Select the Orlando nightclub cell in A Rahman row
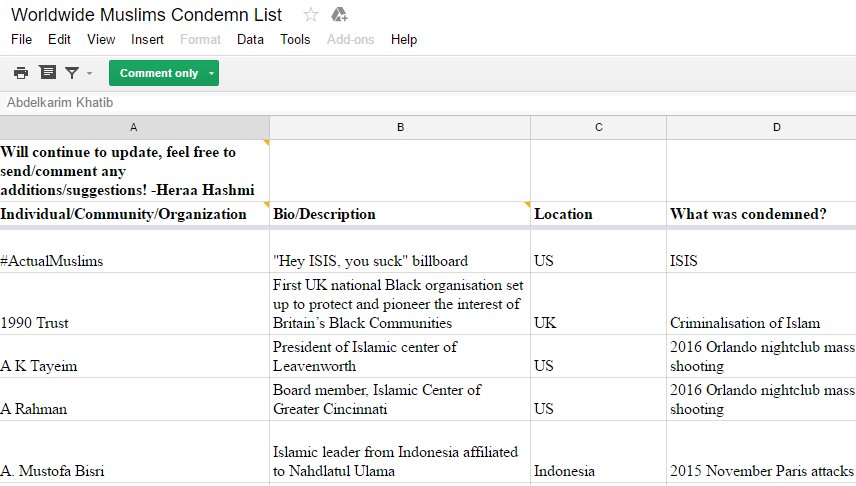The width and height of the screenshot is (856, 486). tap(762, 399)
